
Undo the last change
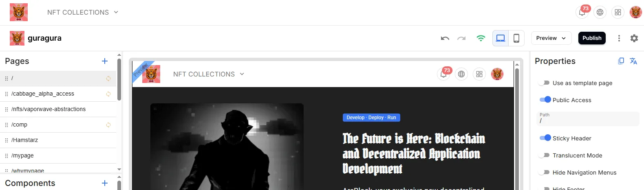pos(445,38)
